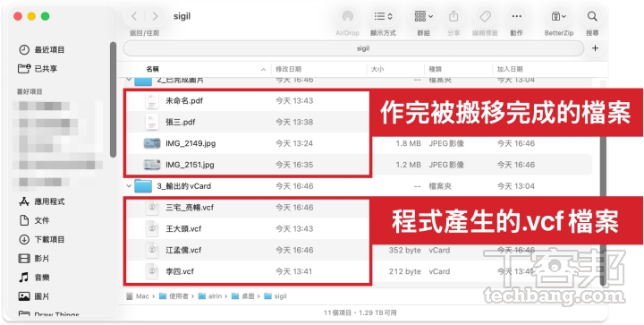The width and height of the screenshot is (644, 325).
Task: Open the 動作 actions menu
Action: tap(516, 17)
